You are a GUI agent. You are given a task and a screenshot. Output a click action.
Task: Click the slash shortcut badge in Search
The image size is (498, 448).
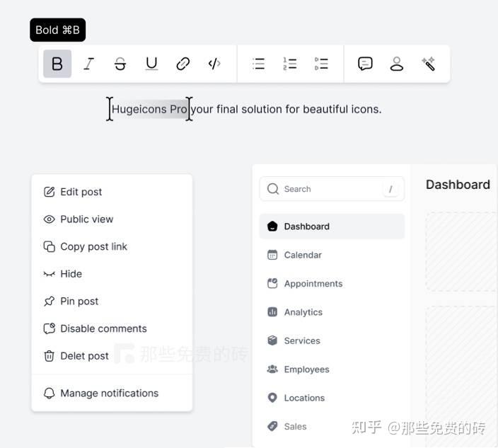pos(390,190)
